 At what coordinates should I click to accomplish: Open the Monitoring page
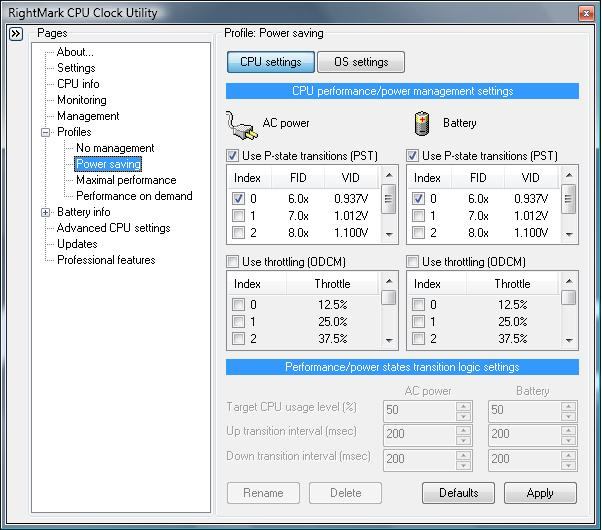tap(82, 100)
